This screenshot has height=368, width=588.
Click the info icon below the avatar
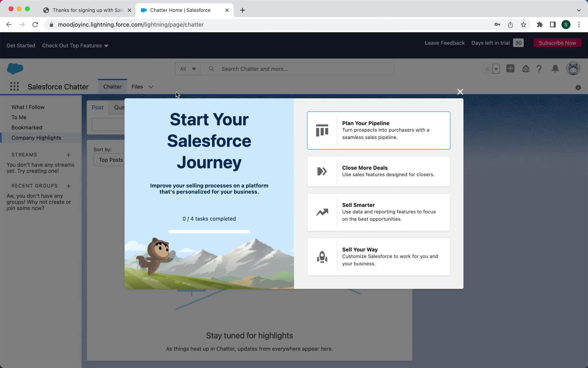[578, 87]
